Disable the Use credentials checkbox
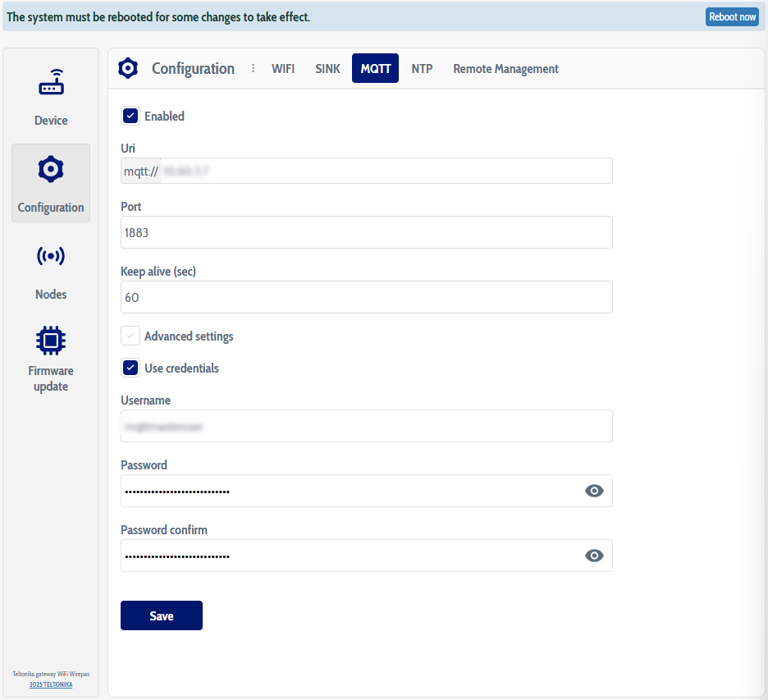This screenshot has width=768, height=700. pos(130,368)
